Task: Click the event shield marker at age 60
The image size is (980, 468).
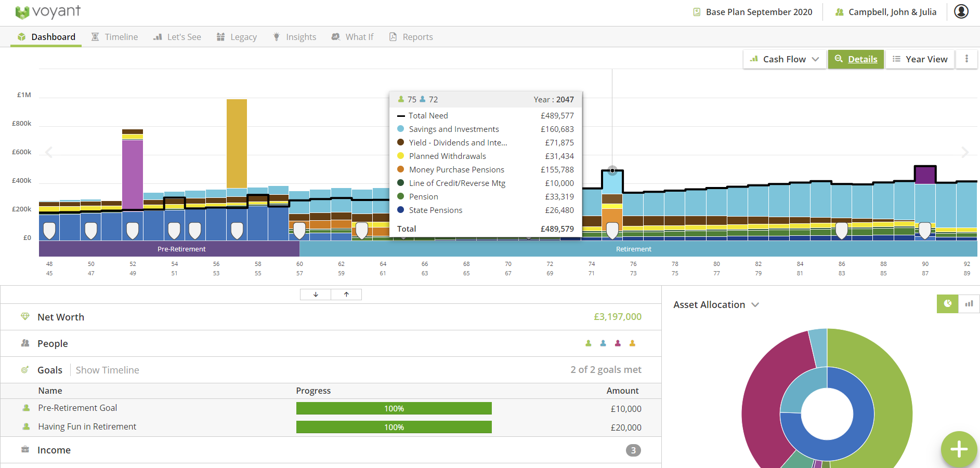Action: (299, 230)
